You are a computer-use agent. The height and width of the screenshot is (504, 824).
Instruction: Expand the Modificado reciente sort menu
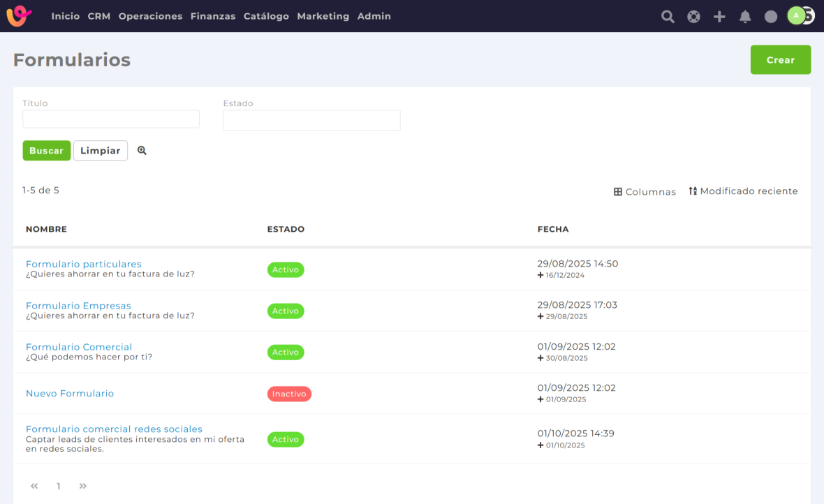743,191
